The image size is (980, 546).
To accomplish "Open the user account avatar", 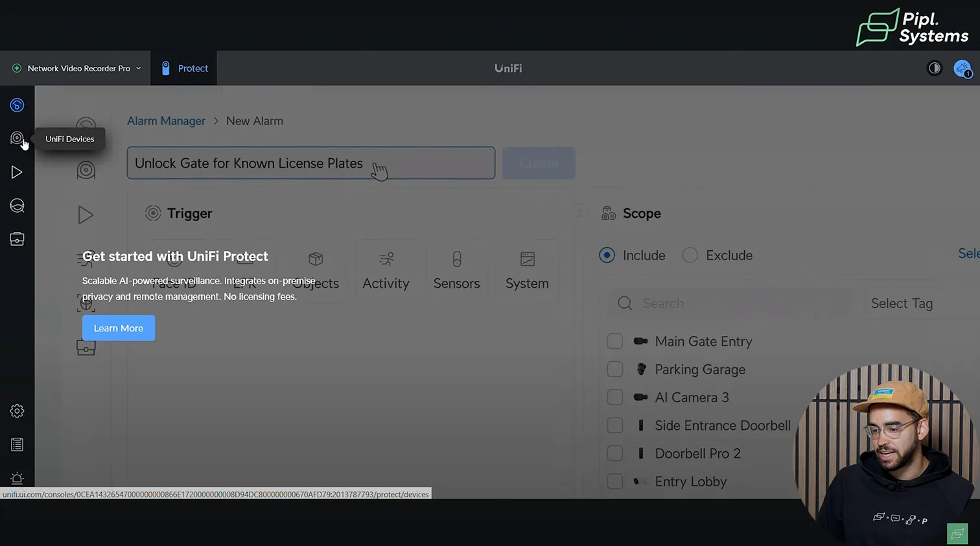I will [x=962, y=68].
